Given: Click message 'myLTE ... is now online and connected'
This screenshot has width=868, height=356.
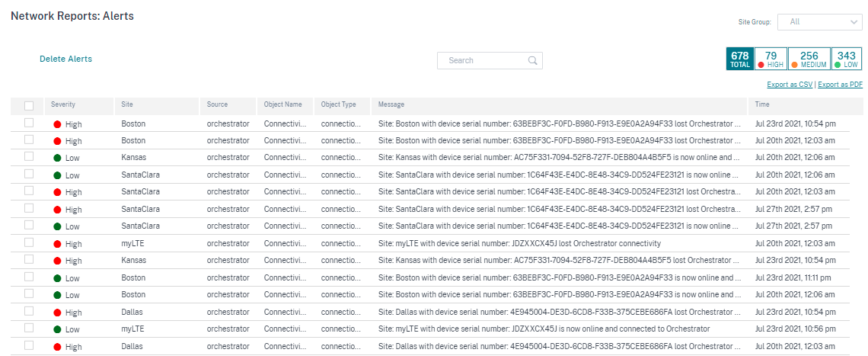Looking at the screenshot, I should (544, 329).
